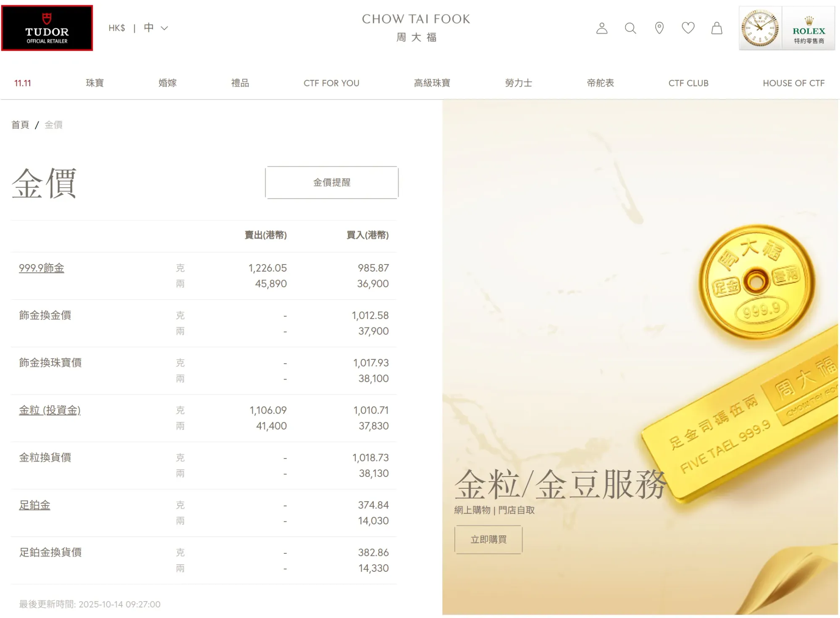Go to 首頁 in breadcrumb
Screen dimensions: 840x618
20,125
